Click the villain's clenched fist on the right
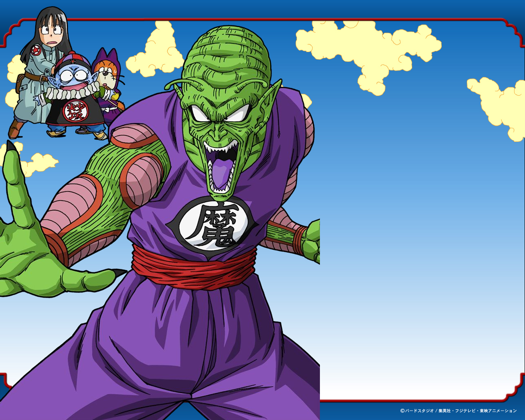Image resolution: width=525 pixels, height=420 pixels. tap(312, 241)
